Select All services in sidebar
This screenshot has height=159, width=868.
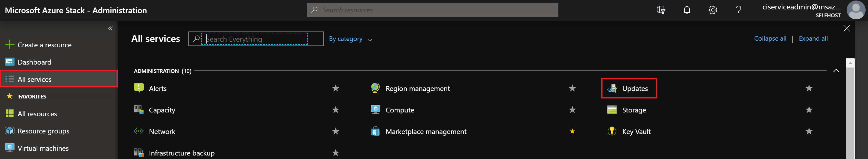(x=35, y=79)
